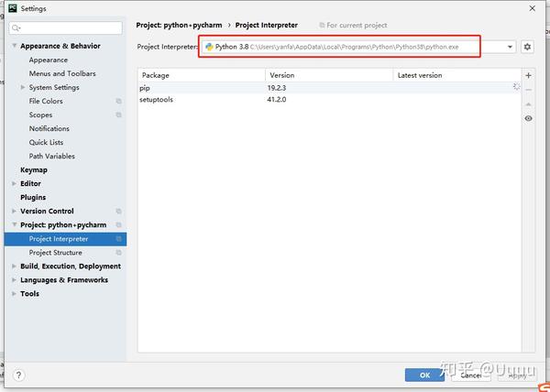This screenshot has height=392, width=550.
Task: Click the project icon beside Scopes
Action: pos(118,114)
